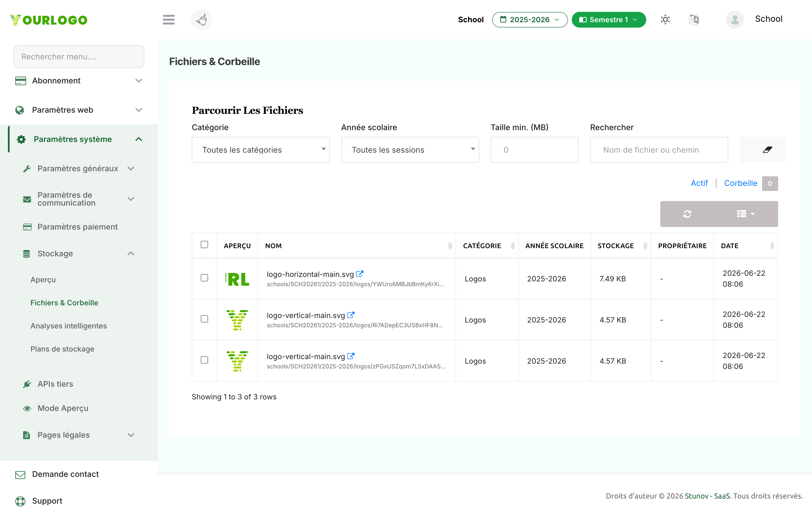Go to Plans de stockage
Viewport: 812px width, 507px height.
pyautogui.click(x=62, y=349)
